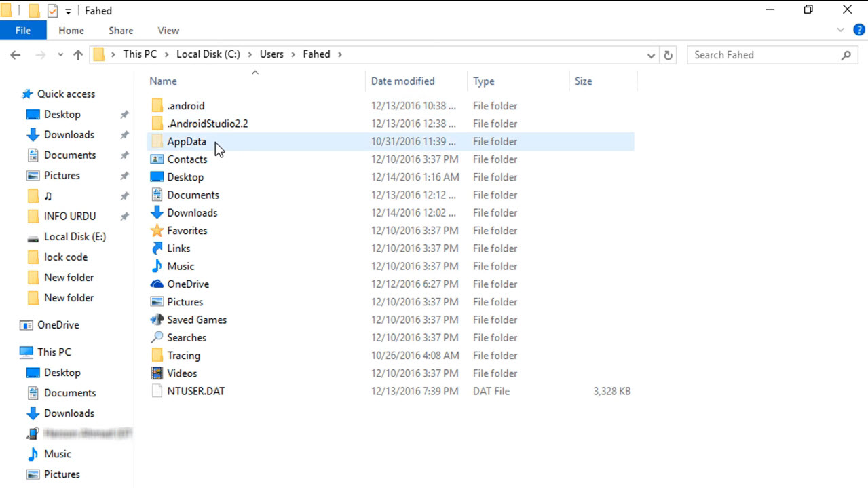Select the Videos folder
Screen dimensions: 868x488
[182, 373]
